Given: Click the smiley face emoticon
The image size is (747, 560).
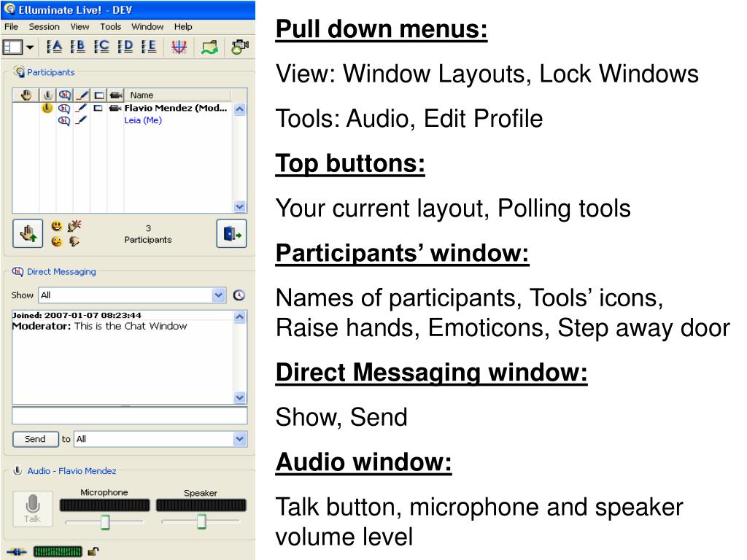Looking at the screenshot, I should pyautogui.click(x=57, y=226).
